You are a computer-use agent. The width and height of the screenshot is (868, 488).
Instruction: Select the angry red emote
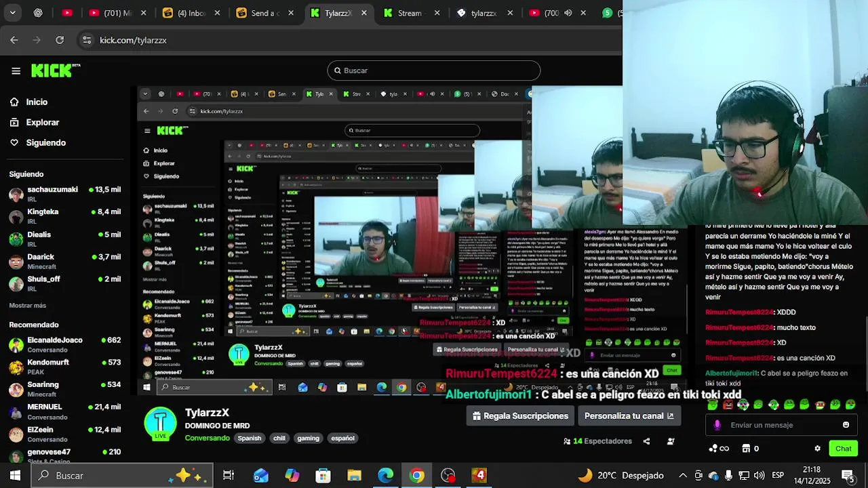click(x=728, y=405)
